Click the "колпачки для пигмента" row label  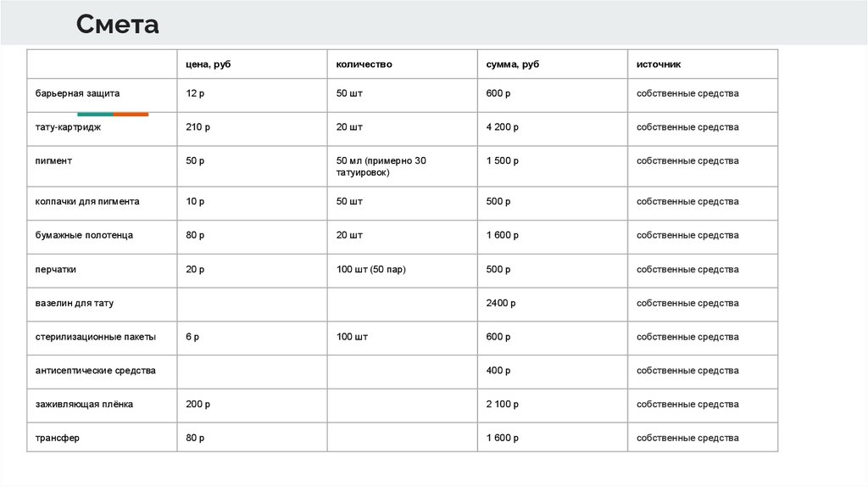tap(87, 202)
